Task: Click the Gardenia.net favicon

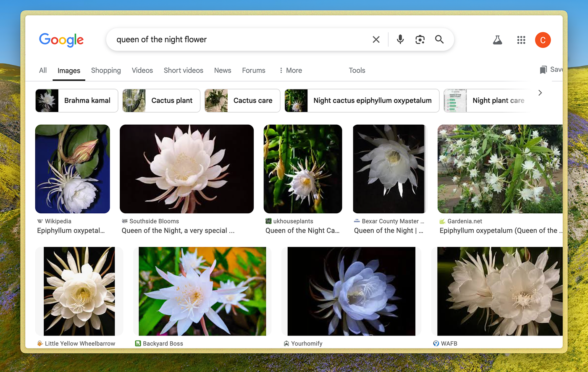Action: [442, 221]
